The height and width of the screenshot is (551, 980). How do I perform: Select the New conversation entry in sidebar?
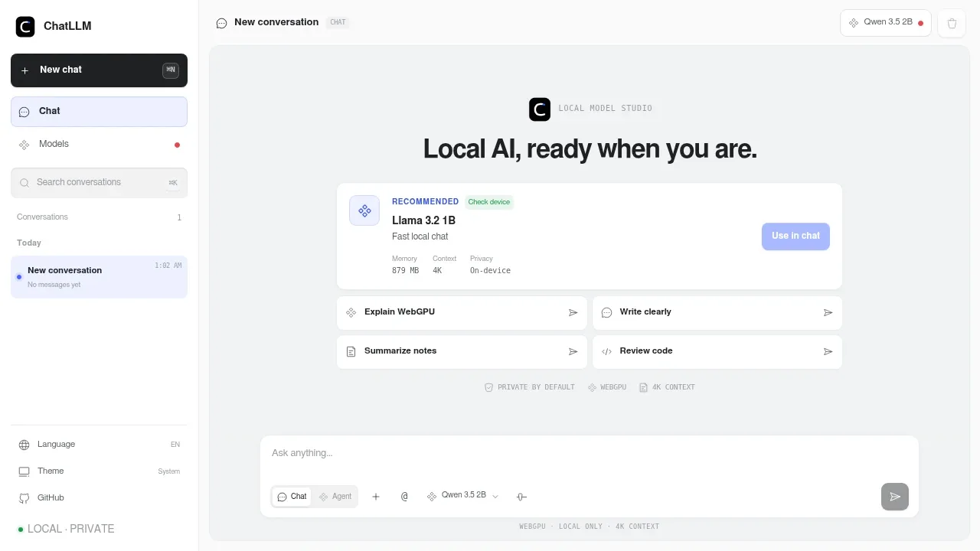pos(99,277)
